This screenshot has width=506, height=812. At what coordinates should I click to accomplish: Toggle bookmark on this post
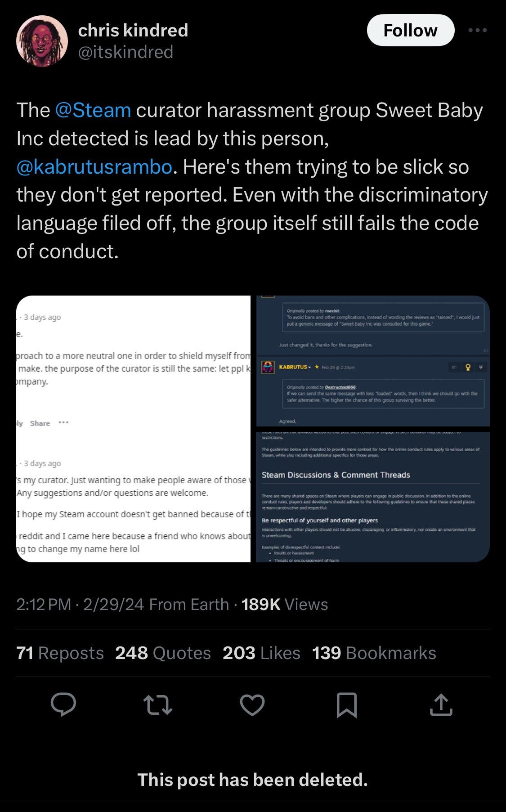348,705
